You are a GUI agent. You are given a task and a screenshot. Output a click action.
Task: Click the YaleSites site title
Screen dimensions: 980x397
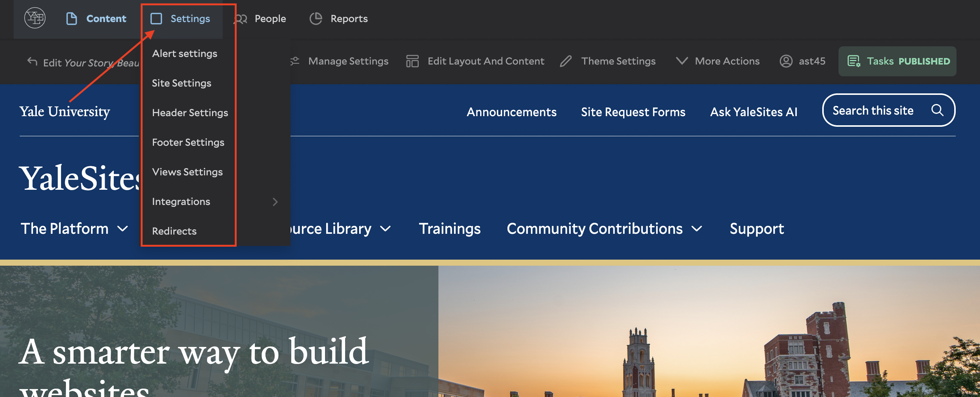(80, 178)
